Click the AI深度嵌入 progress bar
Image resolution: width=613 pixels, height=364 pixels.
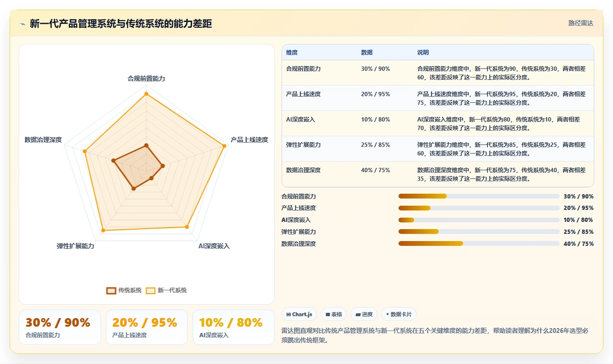pos(479,220)
